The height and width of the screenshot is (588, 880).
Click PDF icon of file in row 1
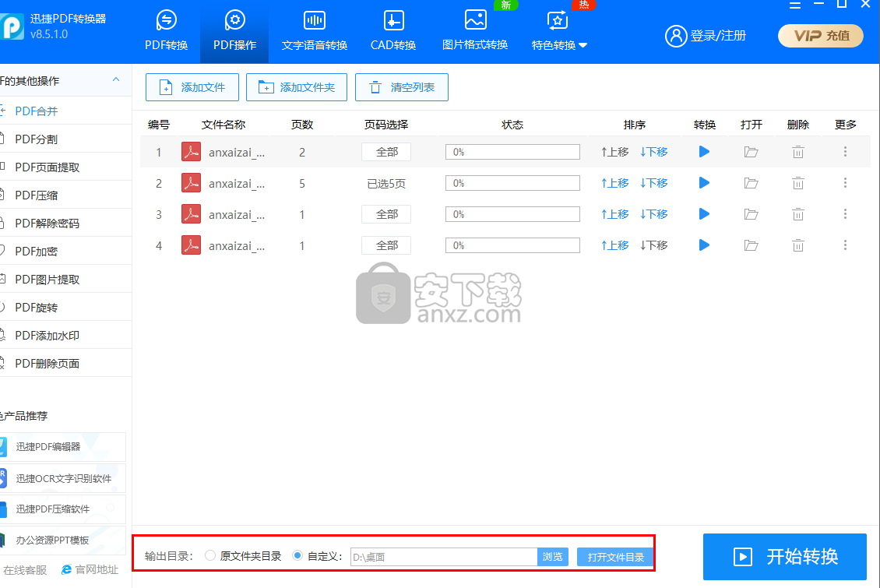click(x=192, y=152)
